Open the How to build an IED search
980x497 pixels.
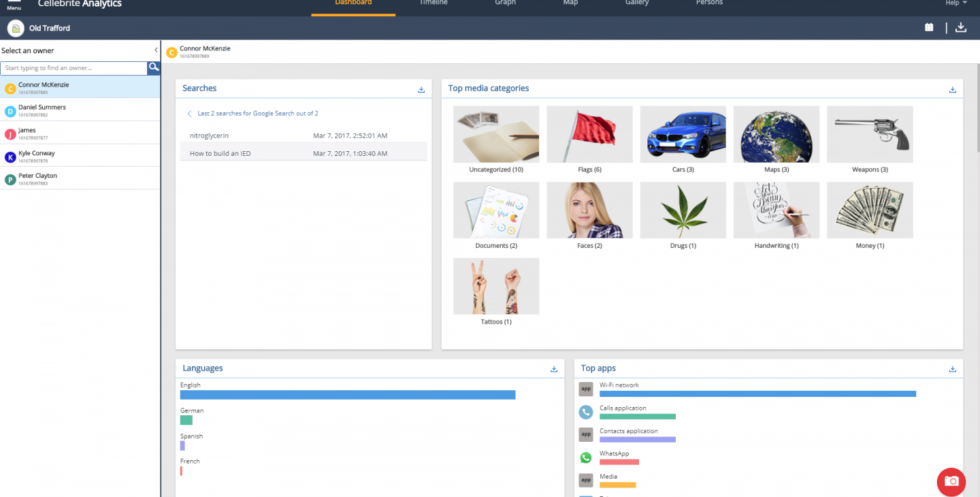coord(304,153)
